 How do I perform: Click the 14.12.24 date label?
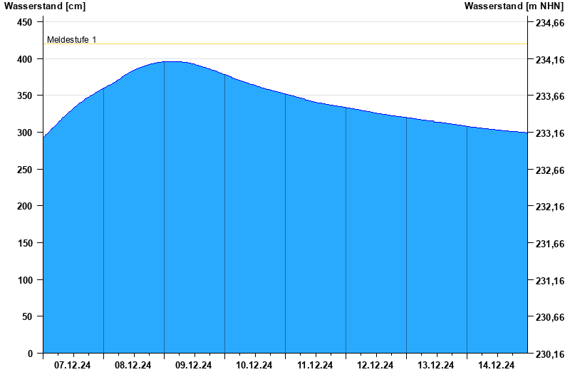[x=496, y=365]
